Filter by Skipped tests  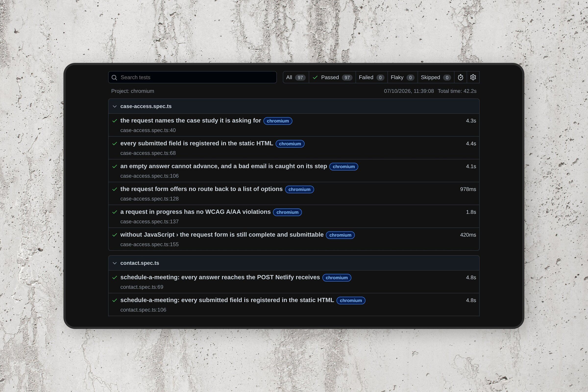436,77
